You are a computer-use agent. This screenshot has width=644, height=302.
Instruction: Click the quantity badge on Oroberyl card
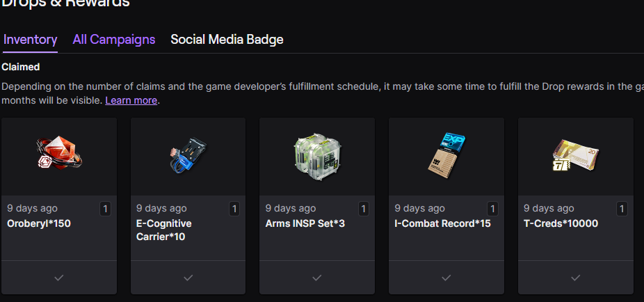pyautogui.click(x=105, y=208)
